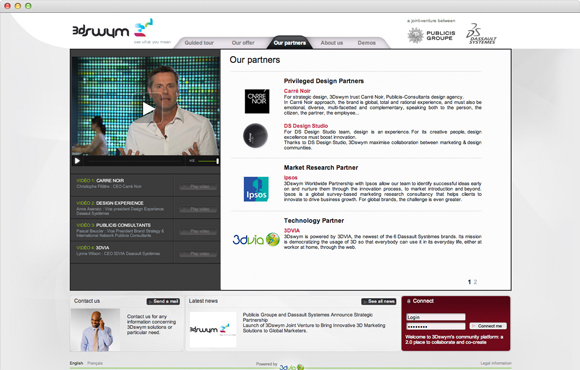The height and width of the screenshot is (370, 580).
Task: Switch to the Guided tour tab
Action: (199, 43)
